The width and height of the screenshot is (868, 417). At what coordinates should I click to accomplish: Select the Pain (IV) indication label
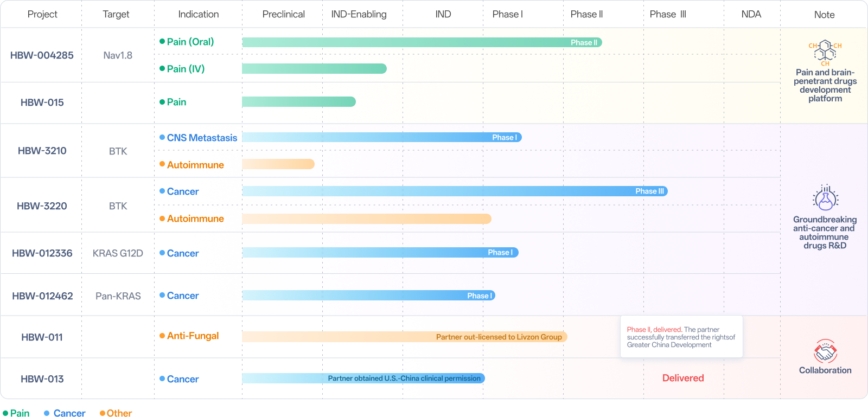186,69
